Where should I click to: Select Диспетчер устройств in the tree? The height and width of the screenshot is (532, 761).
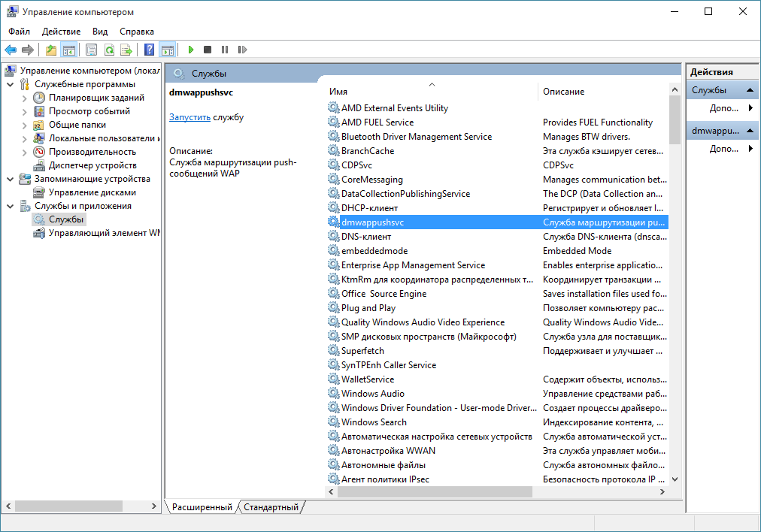pos(92,165)
